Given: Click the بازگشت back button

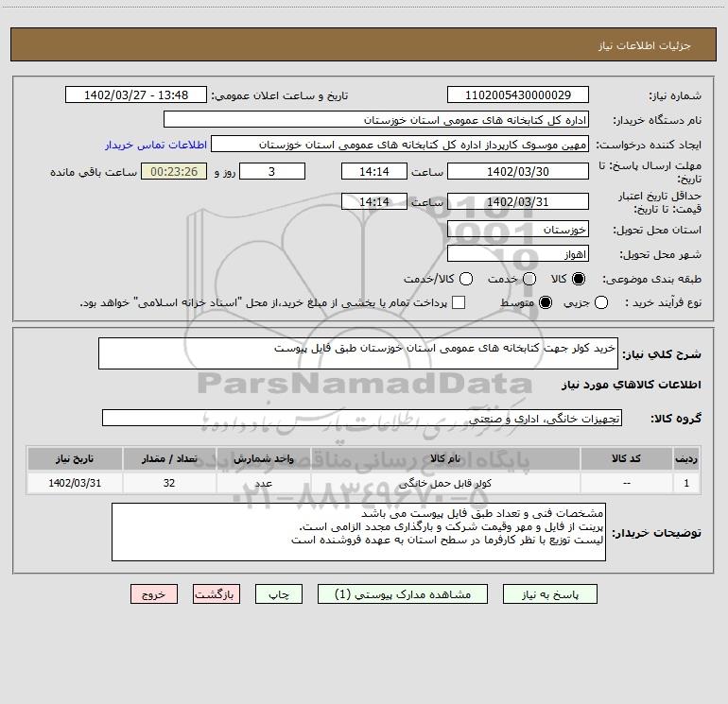Looking at the screenshot, I should tap(217, 594).
